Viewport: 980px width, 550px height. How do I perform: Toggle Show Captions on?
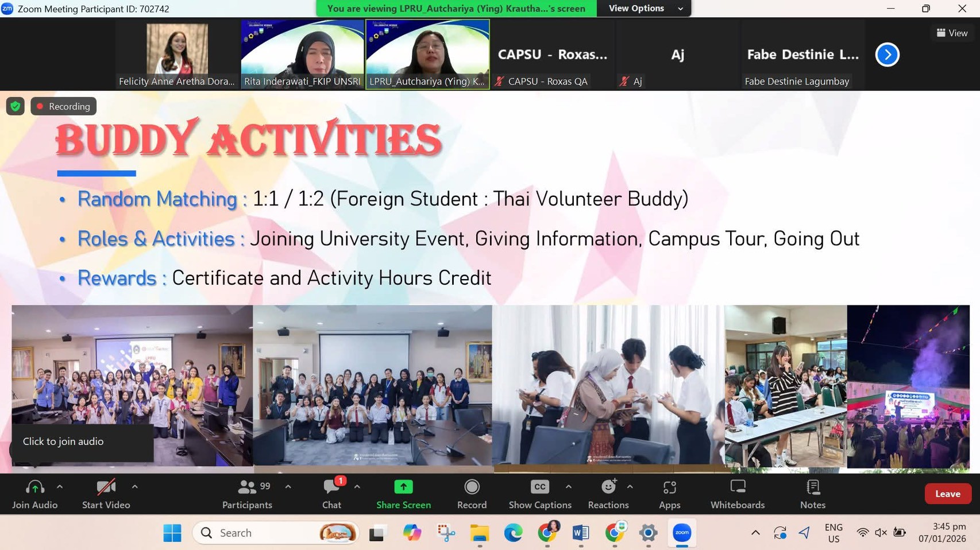(539, 494)
